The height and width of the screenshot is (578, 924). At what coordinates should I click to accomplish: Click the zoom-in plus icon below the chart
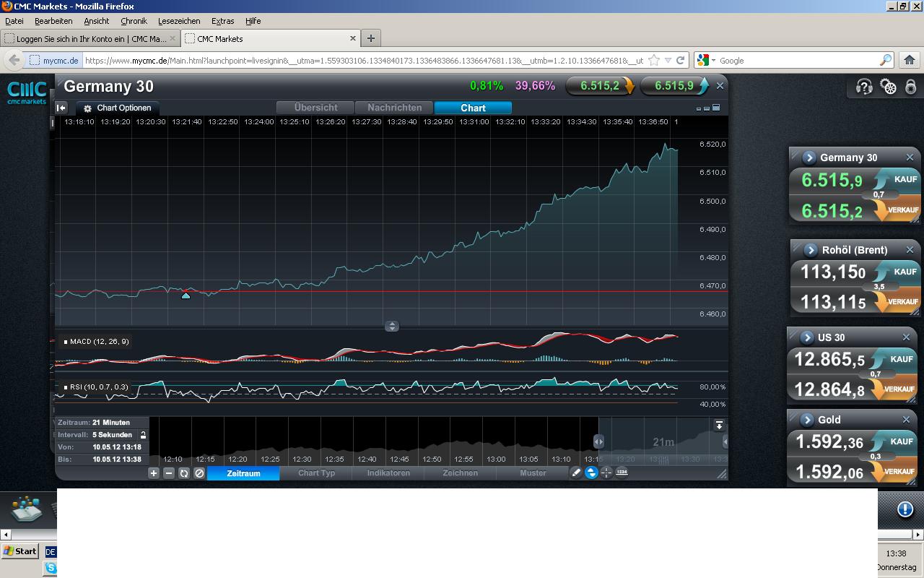tap(154, 473)
